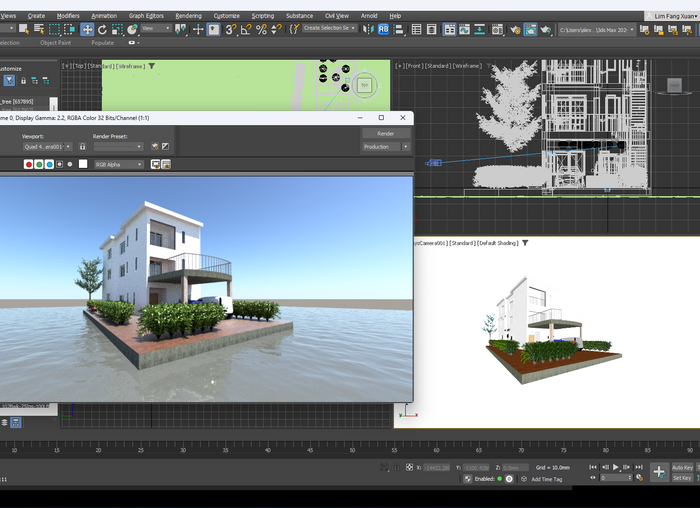Open Render Setup teapot icon
700x508 pixels.
[x=515, y=29]
